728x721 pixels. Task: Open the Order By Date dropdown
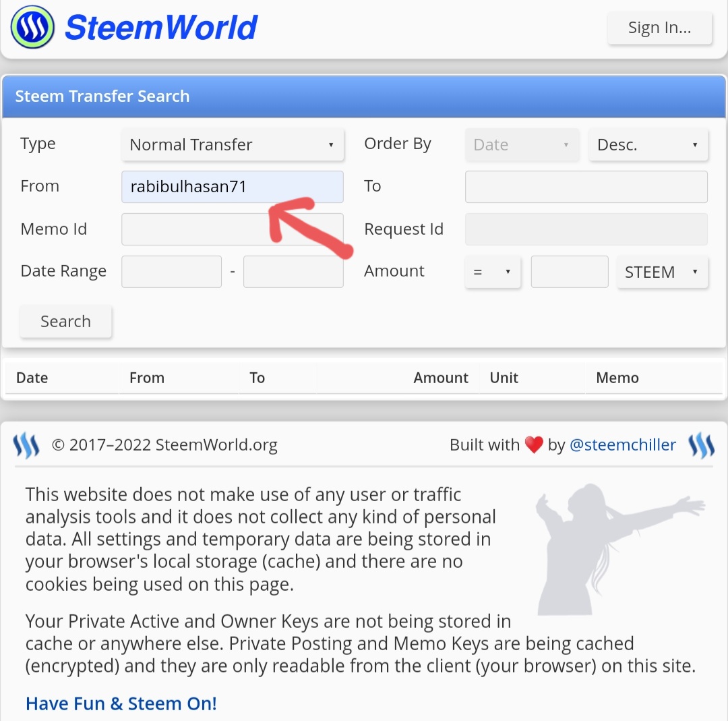(x=522, y=144)
